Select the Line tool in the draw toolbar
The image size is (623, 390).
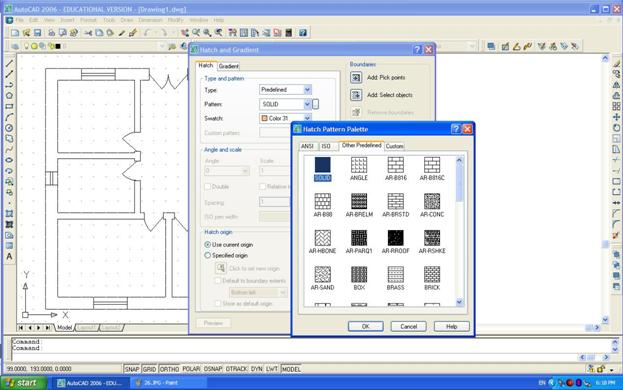[x=9, y=64]
